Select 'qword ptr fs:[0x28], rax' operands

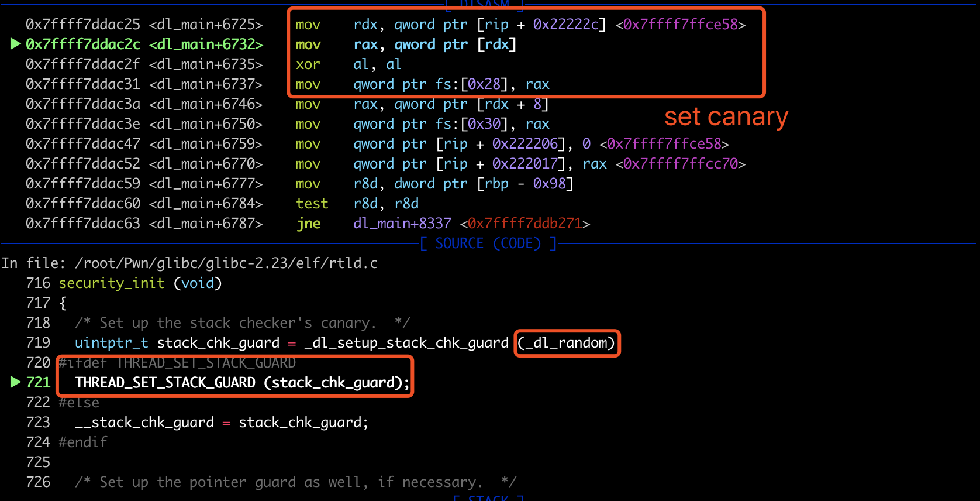pos(451,84)
